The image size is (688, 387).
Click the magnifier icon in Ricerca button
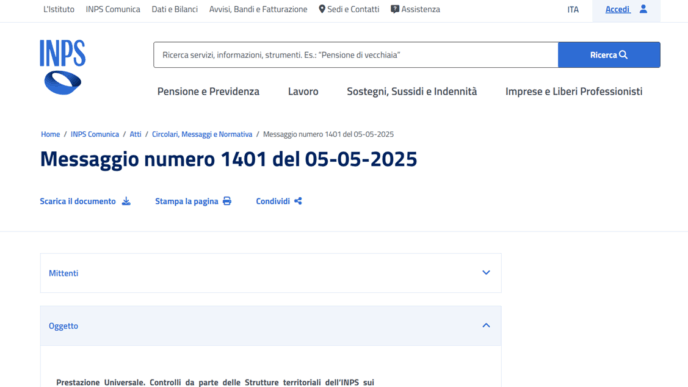[624, 55]
